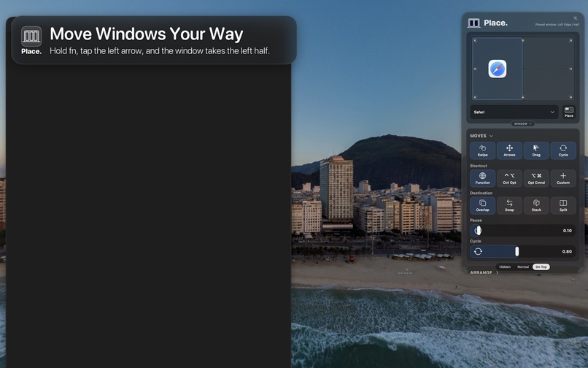Click the bottom-right corner arrow in placement grid
This screenshot has width=588, height=368.
click(x=570, y=97)
